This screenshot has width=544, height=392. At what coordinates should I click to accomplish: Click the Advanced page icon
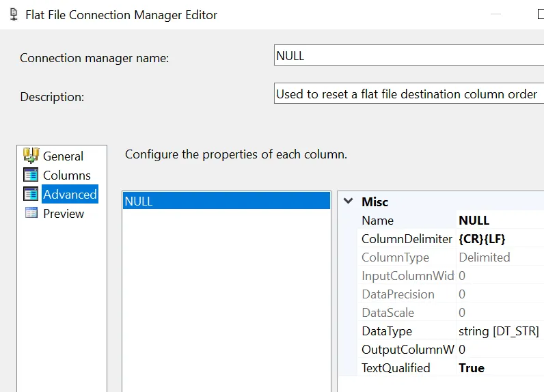(x=31, y=194)
